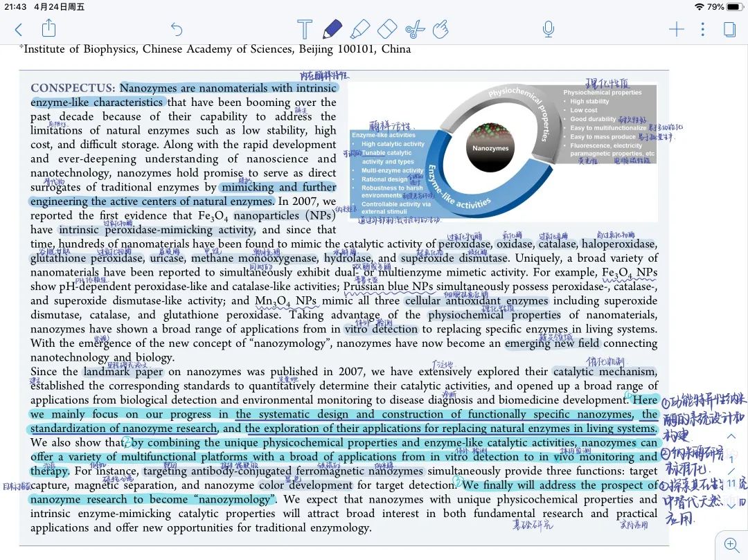Select the Pen tool

click(x=332, y=29)
